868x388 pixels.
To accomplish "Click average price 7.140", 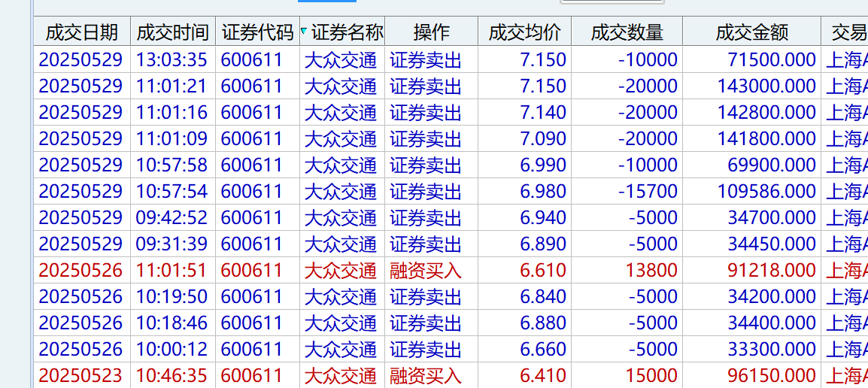I will (543, 112).
